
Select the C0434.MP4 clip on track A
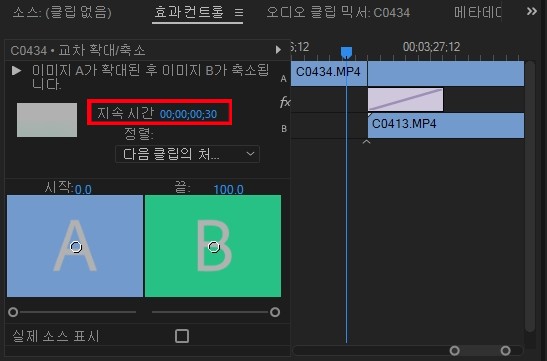329,74
